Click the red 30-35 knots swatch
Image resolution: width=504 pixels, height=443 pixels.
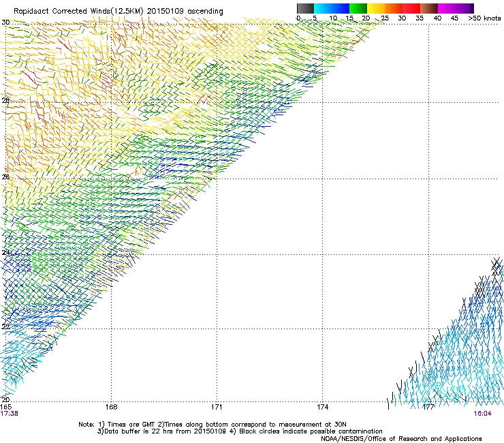click(x=411, y=8)
